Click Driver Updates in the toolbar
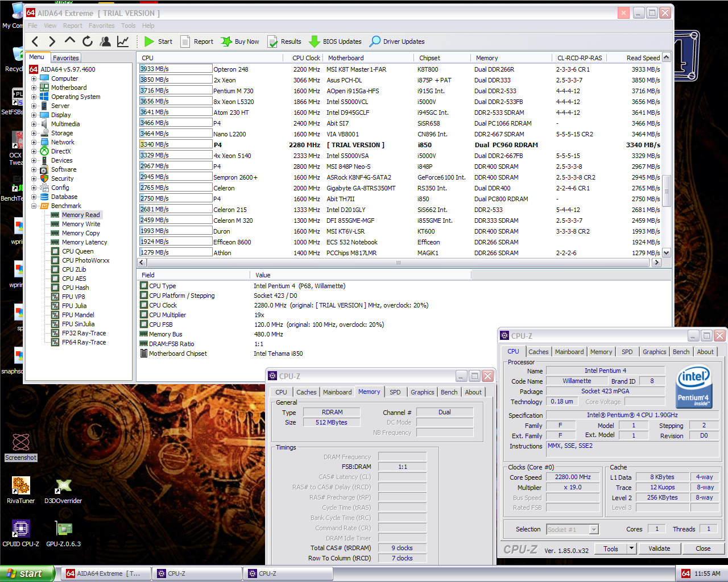This screenshot has height=582, width=728. click(397, 41)
